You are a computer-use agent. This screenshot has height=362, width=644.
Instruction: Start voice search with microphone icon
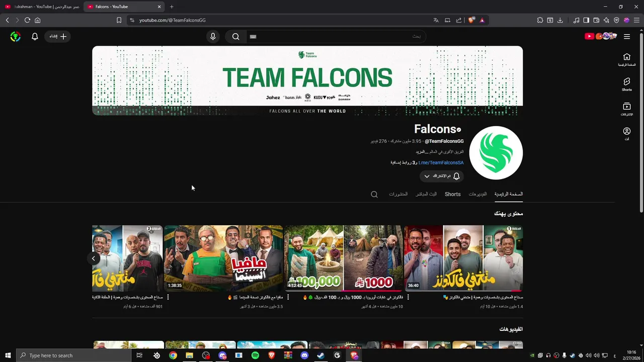(x=213, y=37)
